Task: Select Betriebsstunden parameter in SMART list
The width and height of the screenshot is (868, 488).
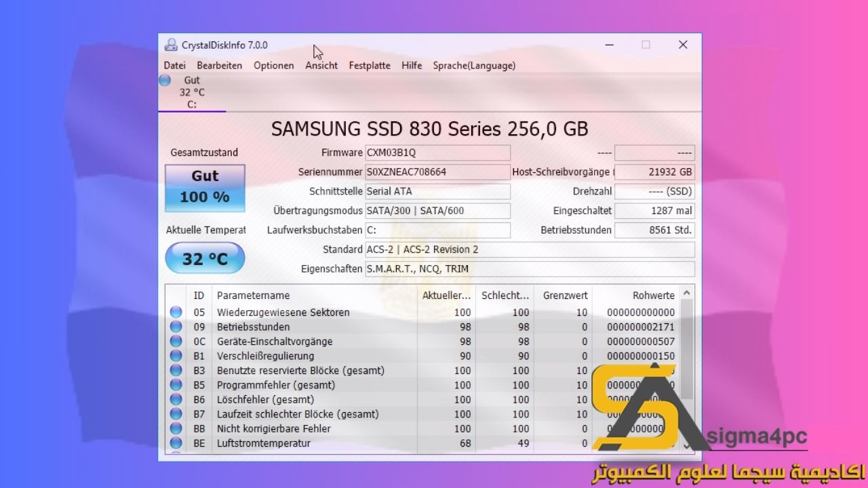Action: click(254, 327)
